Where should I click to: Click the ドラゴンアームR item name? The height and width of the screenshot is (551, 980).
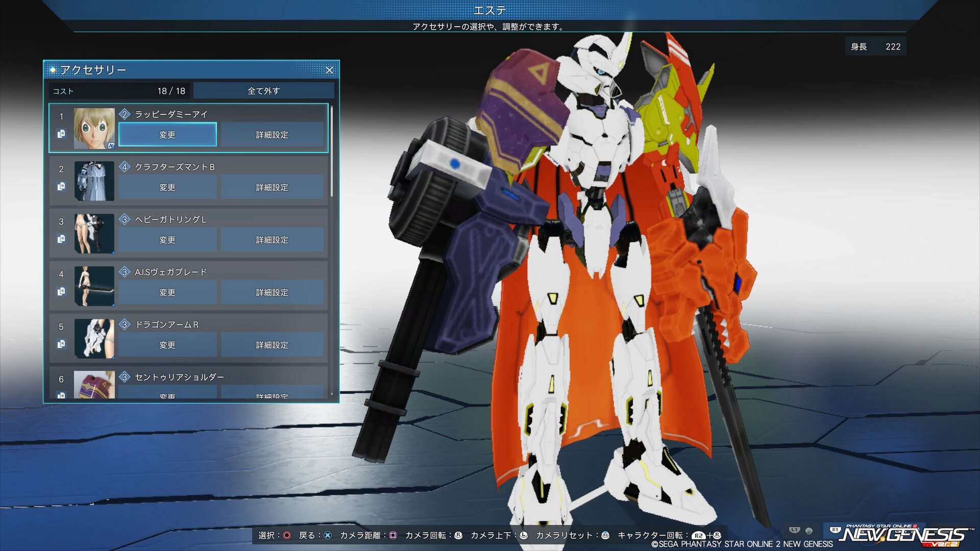tap(166, 324)
